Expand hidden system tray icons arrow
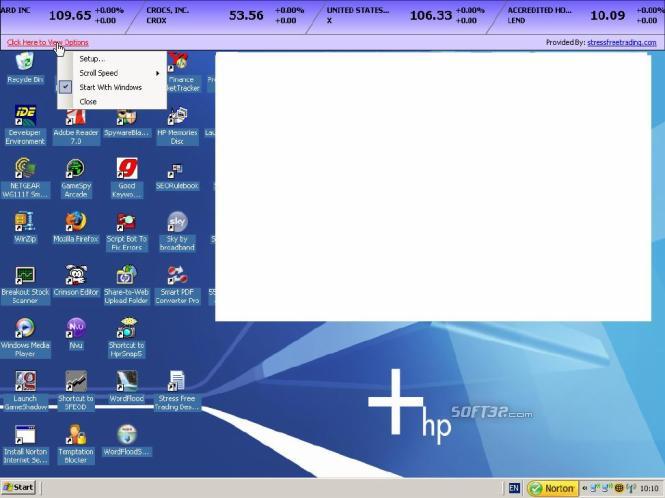The height and width of the screenshot is (498, 665). tap(584, 488)
